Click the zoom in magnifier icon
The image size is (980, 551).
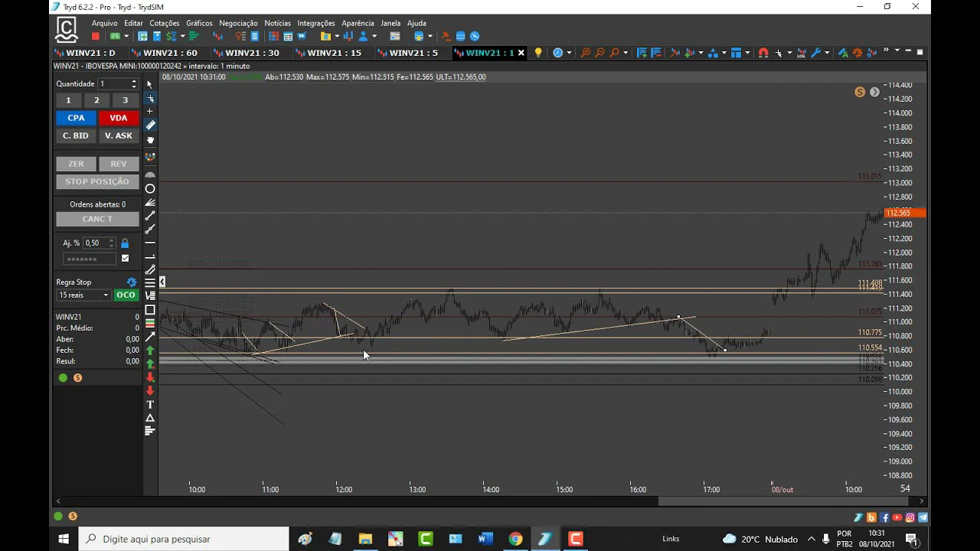[586, 53]
